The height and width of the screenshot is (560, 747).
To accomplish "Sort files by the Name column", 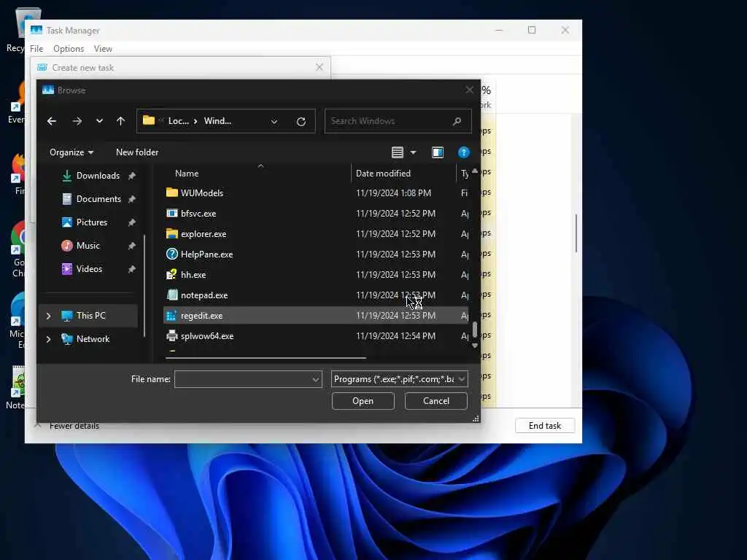I will pyautogui.click(x=186, y=174).
